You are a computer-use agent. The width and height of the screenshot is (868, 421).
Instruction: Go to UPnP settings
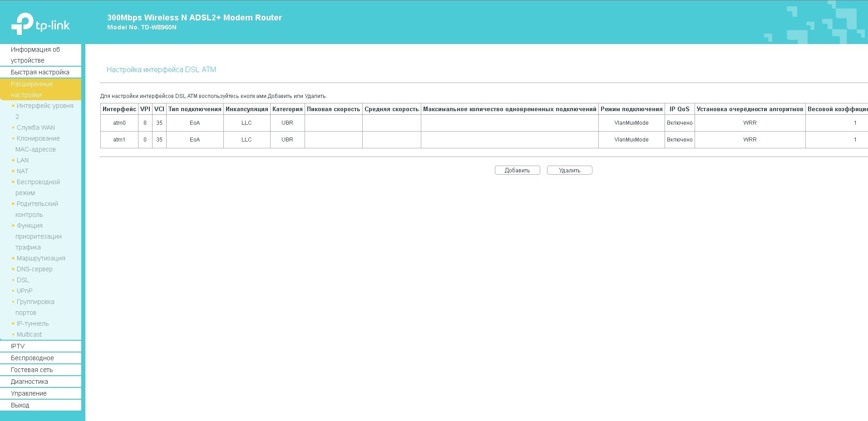point(25,291)
